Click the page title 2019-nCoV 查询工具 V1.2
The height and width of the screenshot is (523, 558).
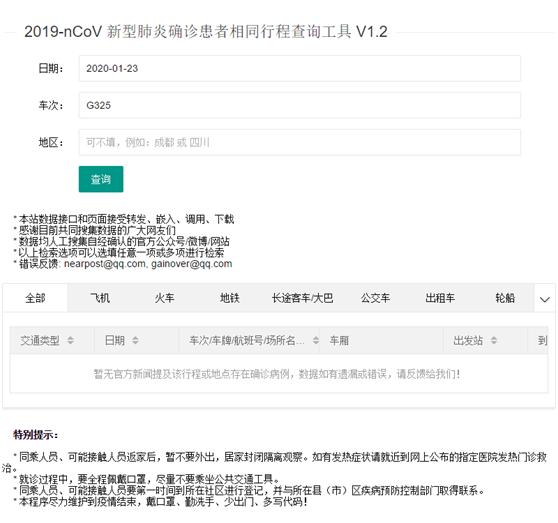[x=206, y=32]
